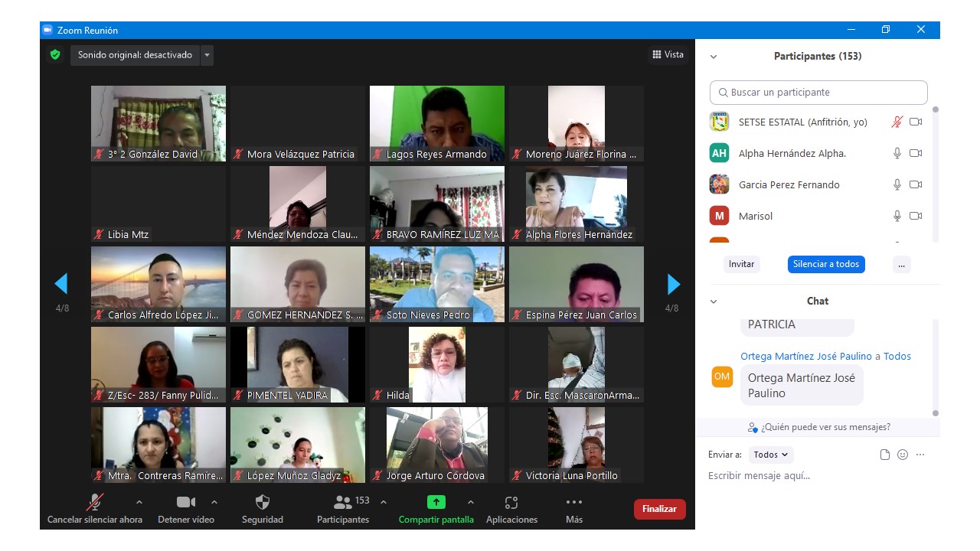The height and width of the screenshot is (551, 980).
Task: Click the Más three-dots icon
Action: pyautogui.click(x=574, y=502)
